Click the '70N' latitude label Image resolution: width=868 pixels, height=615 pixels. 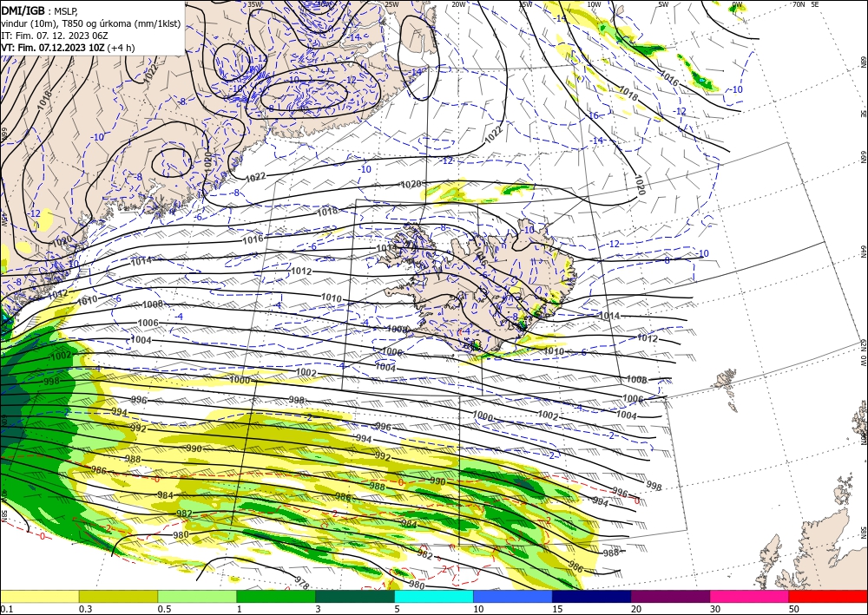[799, 3]
